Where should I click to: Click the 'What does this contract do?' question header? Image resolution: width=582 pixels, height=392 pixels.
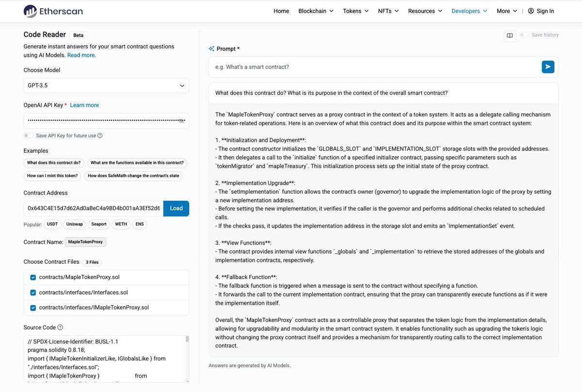click(331, 93)
